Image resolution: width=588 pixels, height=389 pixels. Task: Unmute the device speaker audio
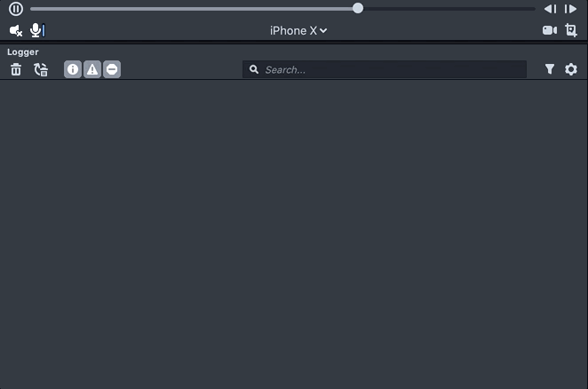point(16,30)
